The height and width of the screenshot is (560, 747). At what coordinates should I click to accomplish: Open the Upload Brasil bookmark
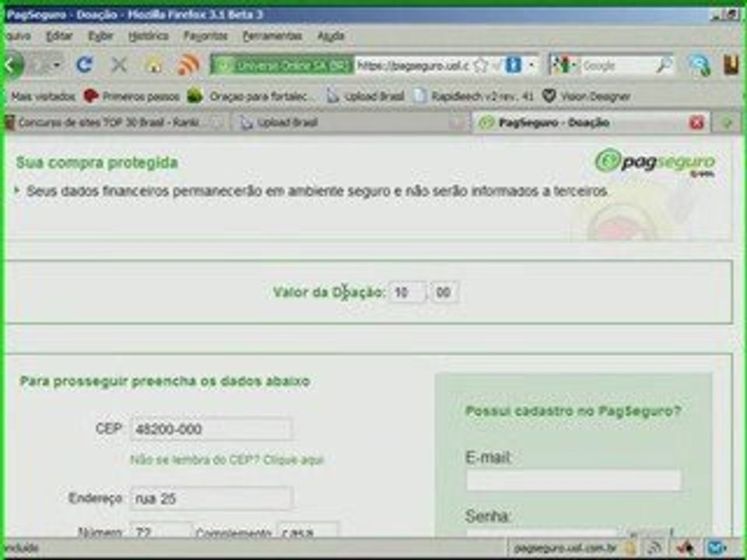[366, 96]
